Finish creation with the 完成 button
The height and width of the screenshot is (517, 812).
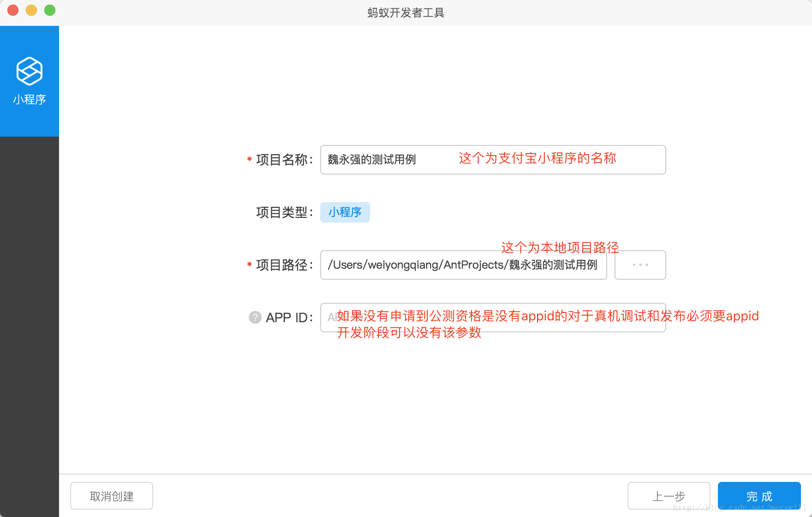[759, 496]
